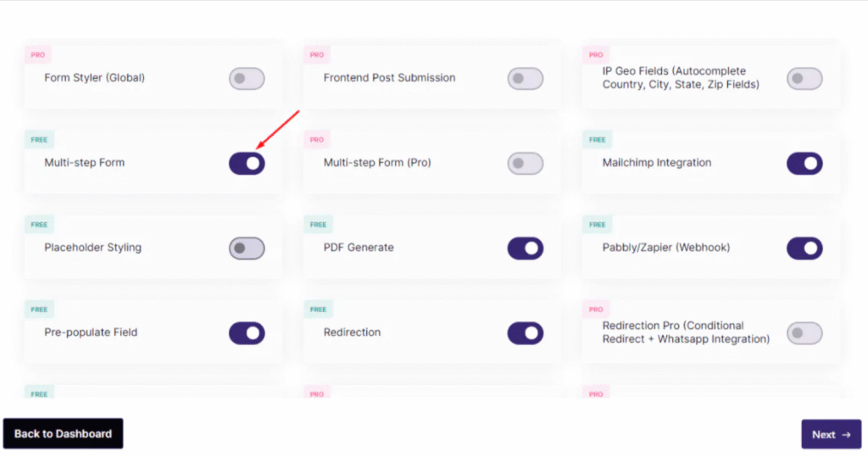Click FREE badge on PDF Generate card
This screenshot has height=457, width=868.
pos(319,225)
